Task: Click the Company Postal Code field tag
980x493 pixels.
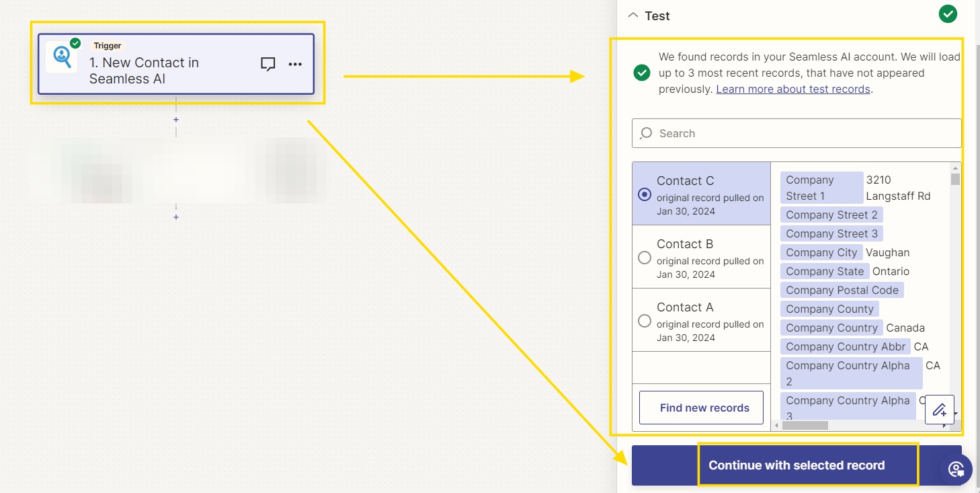Action: pos(842,290)
